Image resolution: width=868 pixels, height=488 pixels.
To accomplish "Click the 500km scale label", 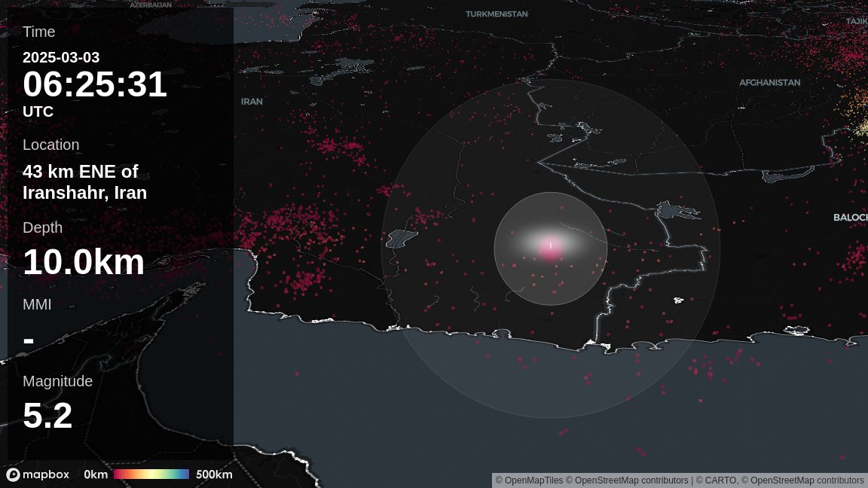I will pyautogui.click(x=214, y=474).
